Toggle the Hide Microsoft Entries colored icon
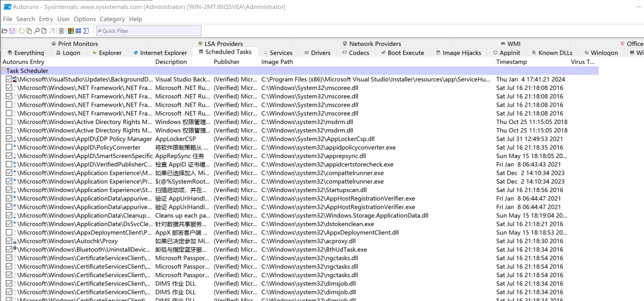644x301 pixels. click(71, 31)
